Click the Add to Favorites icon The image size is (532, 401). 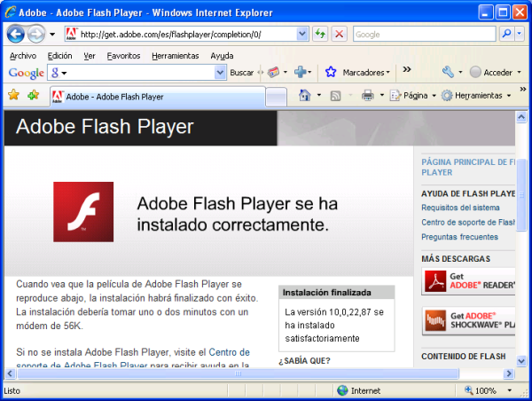coord(33,95)
